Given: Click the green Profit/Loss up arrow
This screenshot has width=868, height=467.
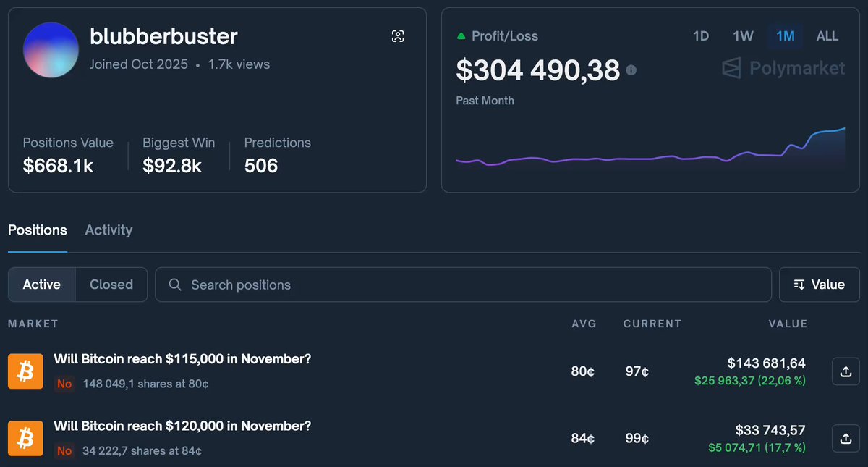Looking at the screenshot, I should tap(461, 35).
